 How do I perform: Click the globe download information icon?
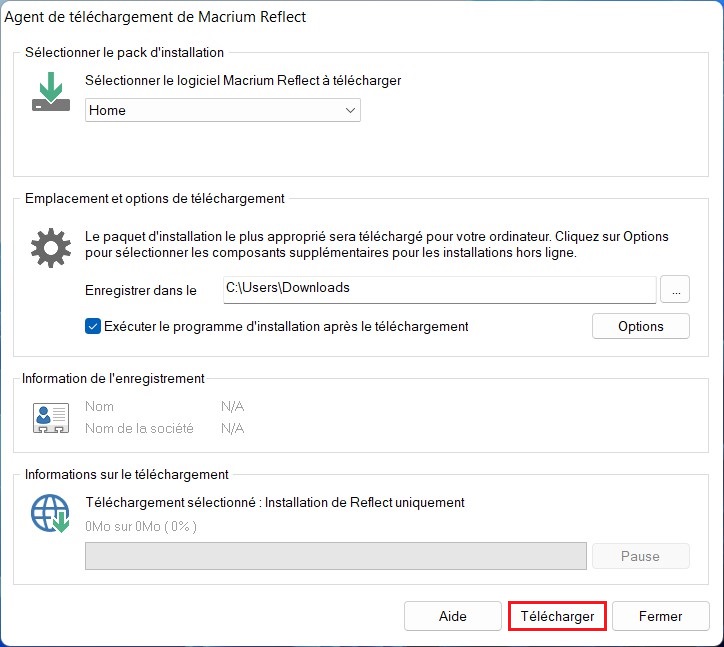[50, 513]
